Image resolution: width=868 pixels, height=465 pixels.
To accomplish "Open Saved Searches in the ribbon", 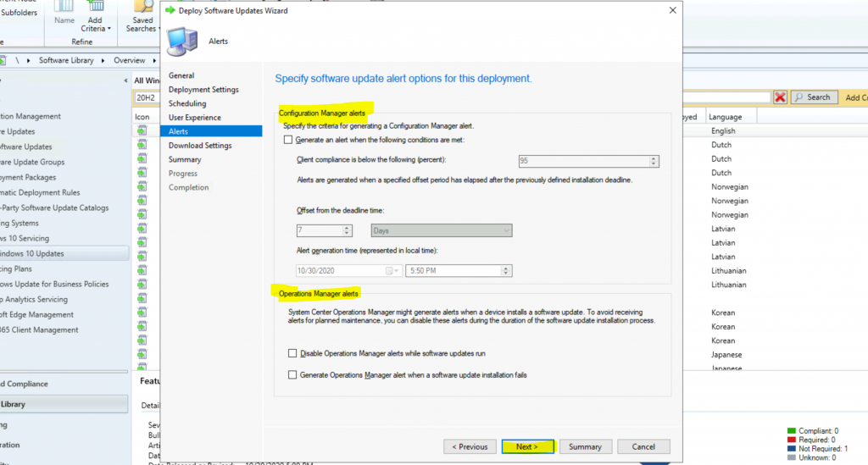I will [x=142, y=19].
